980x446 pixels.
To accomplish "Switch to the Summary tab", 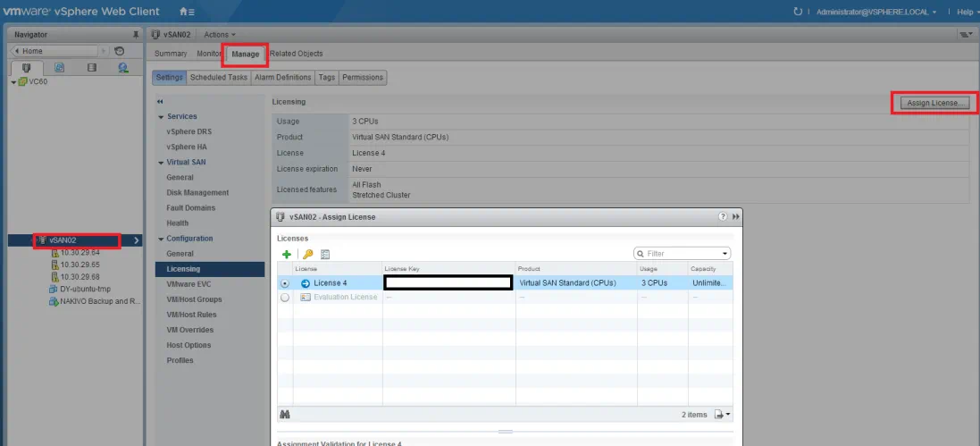I will point(171,54).
